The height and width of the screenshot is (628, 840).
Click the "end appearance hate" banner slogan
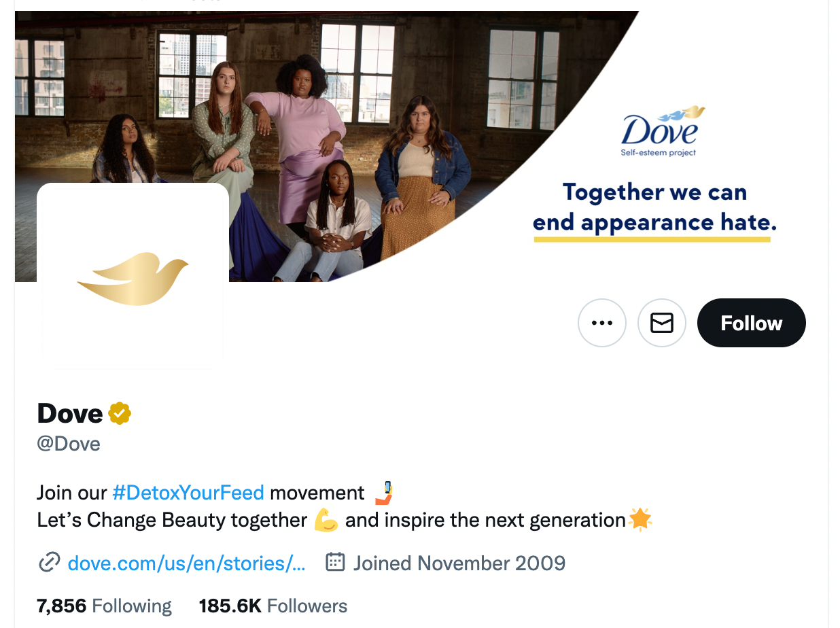pyautogui.click(x=654, y=222)
